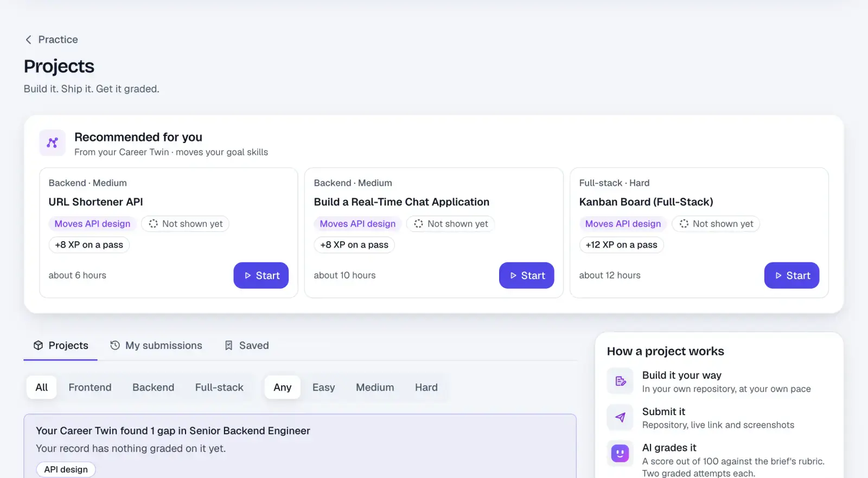Filter projects by All categories

[42, 387]
